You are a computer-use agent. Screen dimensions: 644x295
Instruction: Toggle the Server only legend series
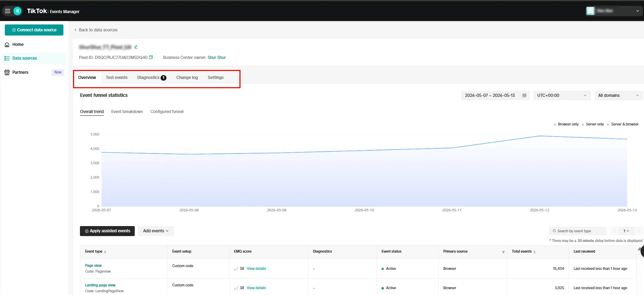coord(593,124)
